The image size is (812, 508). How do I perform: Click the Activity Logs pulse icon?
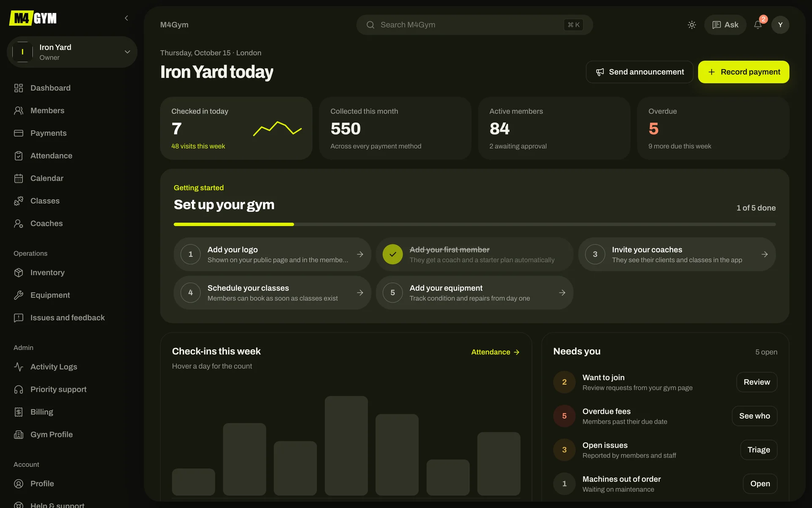(x=19, y=367)
